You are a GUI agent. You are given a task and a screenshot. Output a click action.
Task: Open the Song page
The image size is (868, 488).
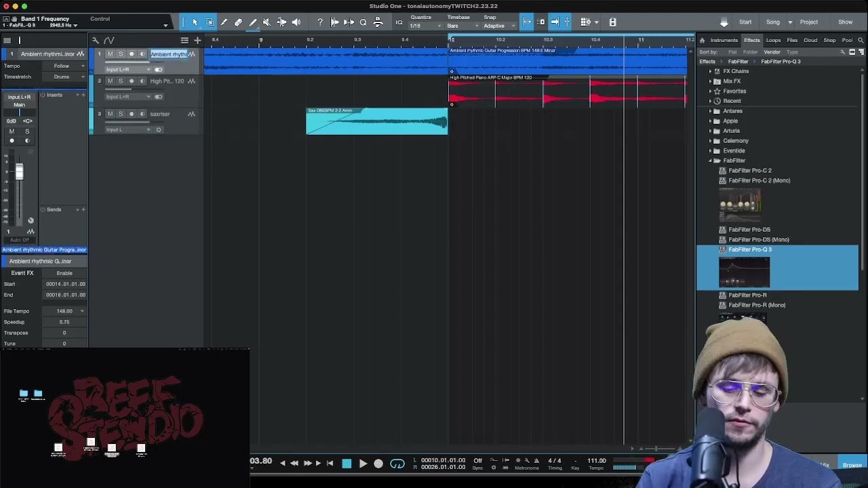773,22
